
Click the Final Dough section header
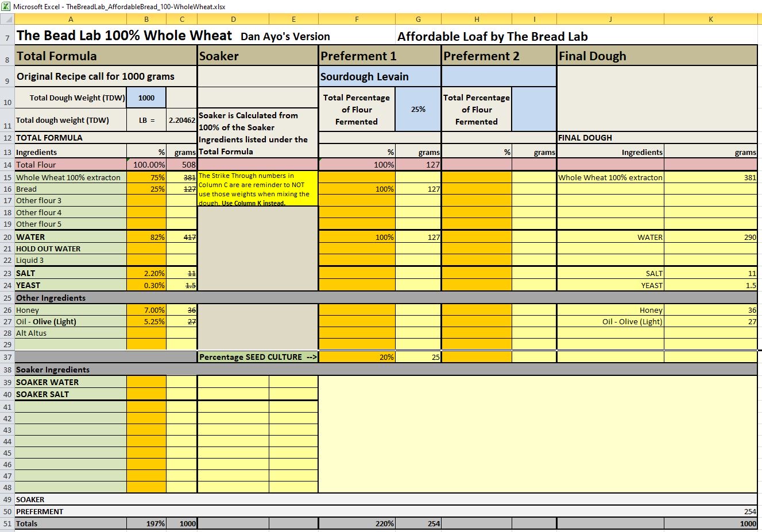click(657, 56)
